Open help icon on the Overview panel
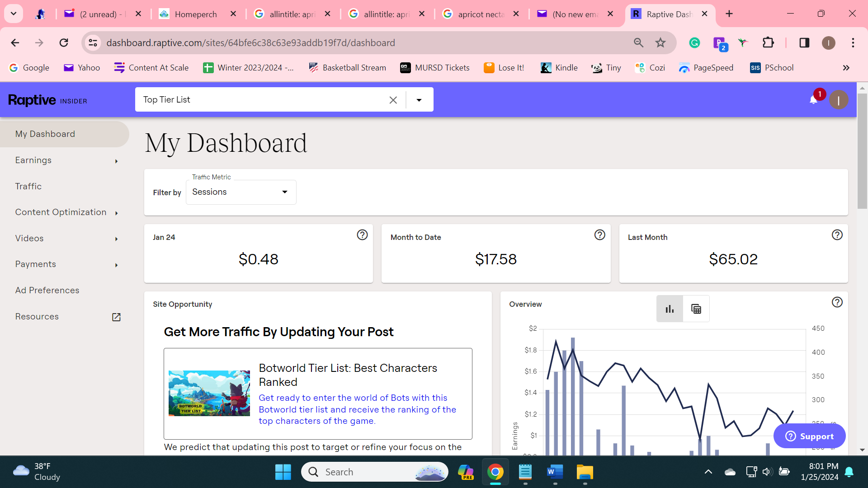The width and height of the screenshot is (868, 488). pos(837,302)
